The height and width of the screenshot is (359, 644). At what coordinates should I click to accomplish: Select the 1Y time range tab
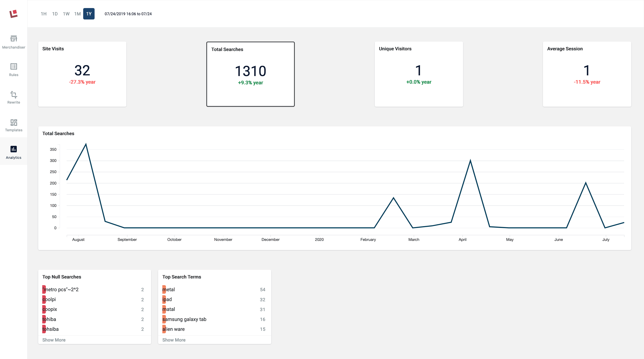click(89, 14)
